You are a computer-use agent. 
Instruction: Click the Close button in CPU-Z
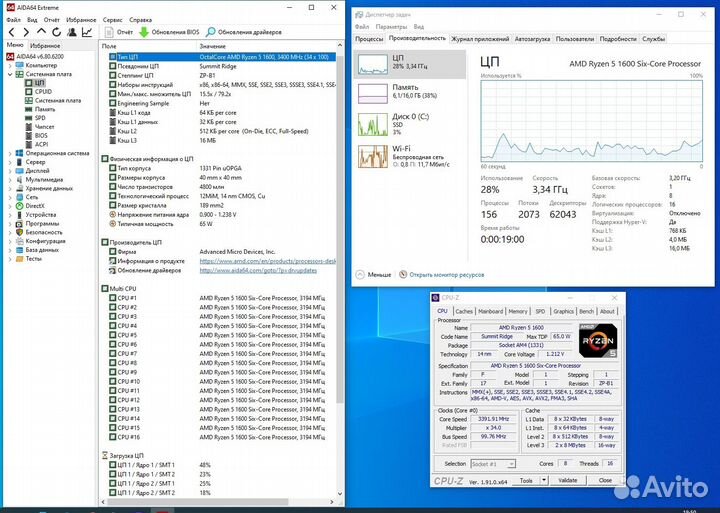pyautogui.click(x=605, y=480)
